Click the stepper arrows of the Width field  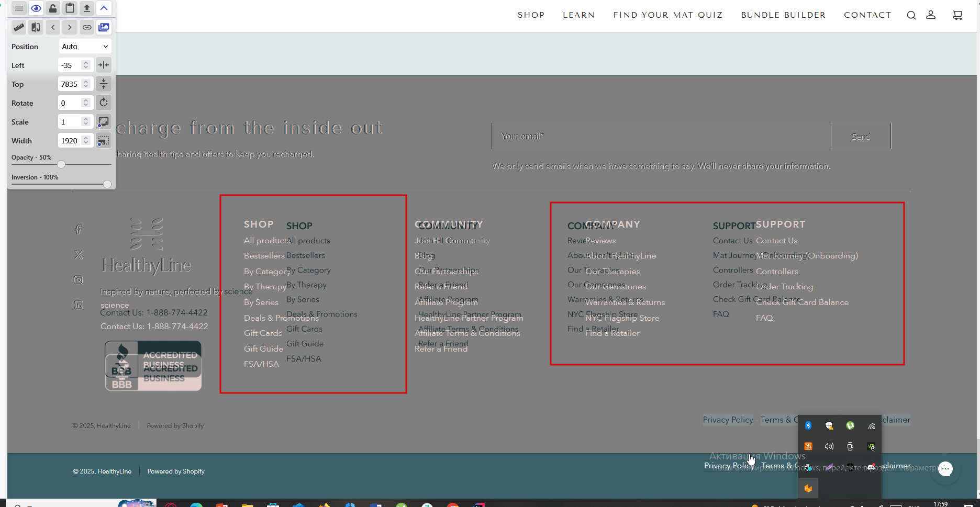click(86, 141)
